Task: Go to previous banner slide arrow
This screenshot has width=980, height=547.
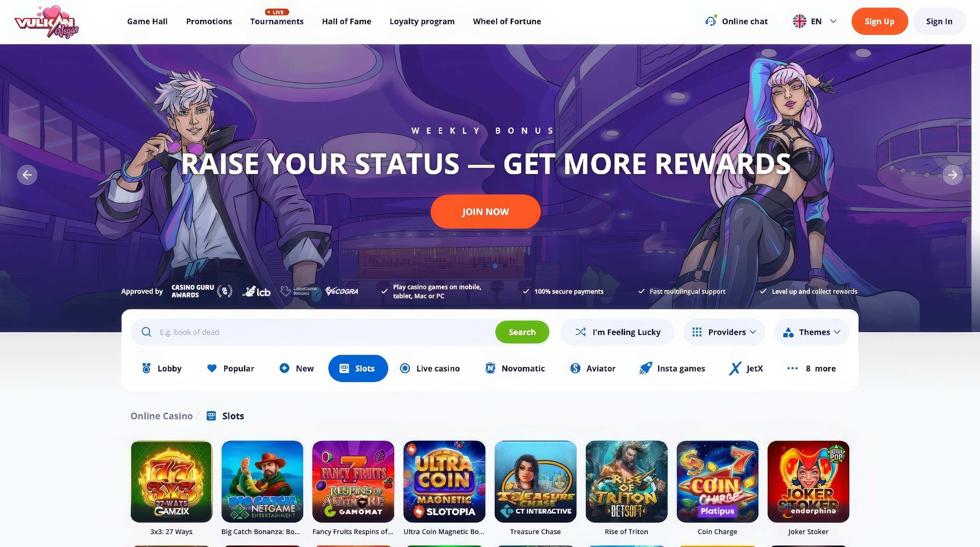Action: pos(27,175)
